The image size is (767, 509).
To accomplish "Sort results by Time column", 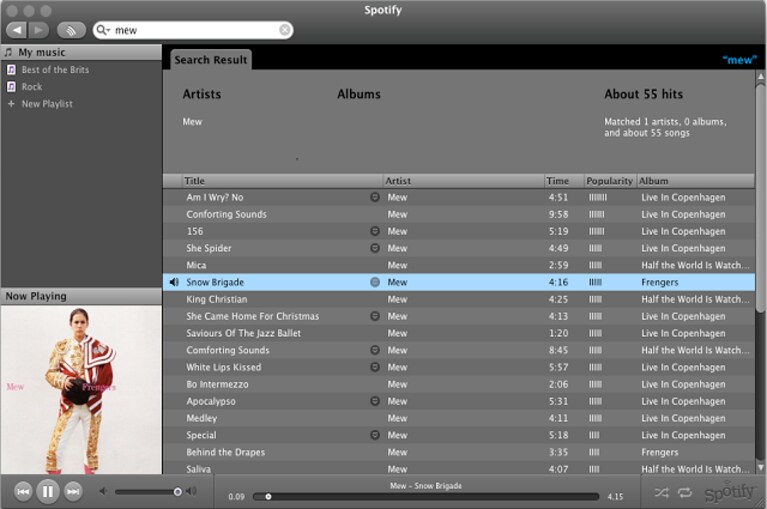I will (x=564, y=181).
